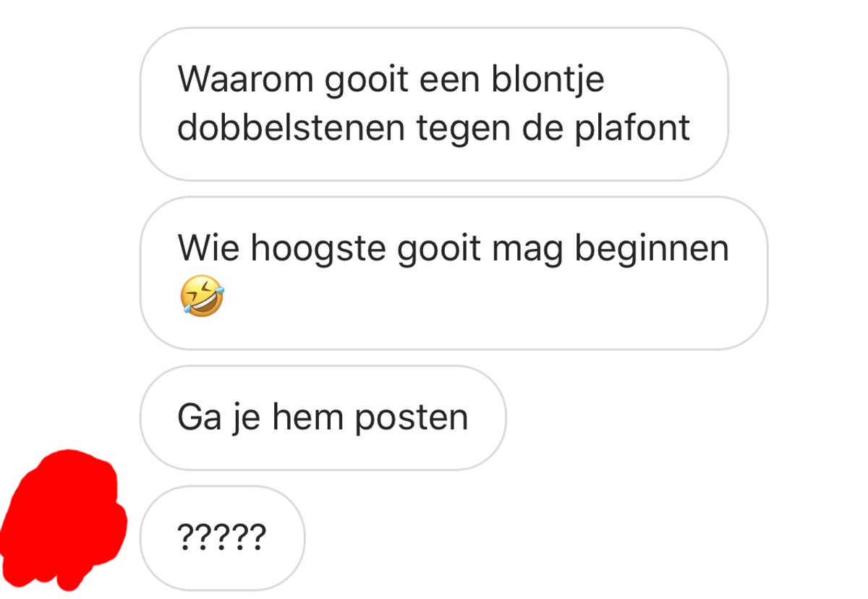Click the word 'beginnen'

click(652, 250)
